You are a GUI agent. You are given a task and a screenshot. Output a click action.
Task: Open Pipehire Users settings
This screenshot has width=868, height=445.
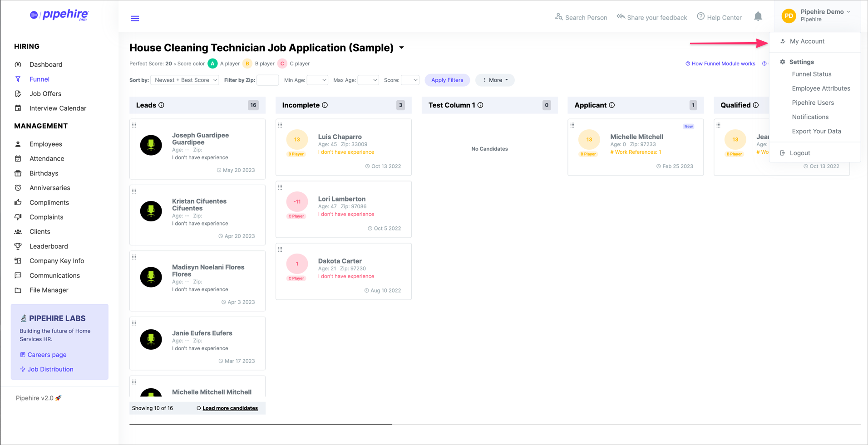point(813,103)
